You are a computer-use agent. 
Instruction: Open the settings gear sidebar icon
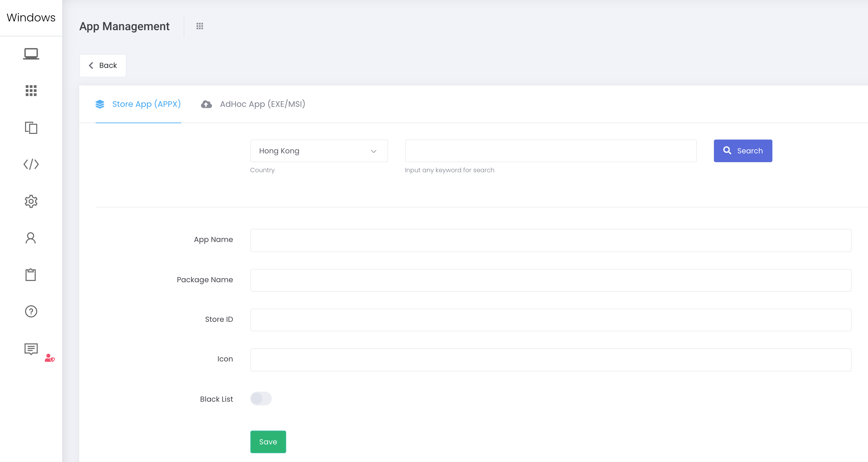(x=31, y=201)
